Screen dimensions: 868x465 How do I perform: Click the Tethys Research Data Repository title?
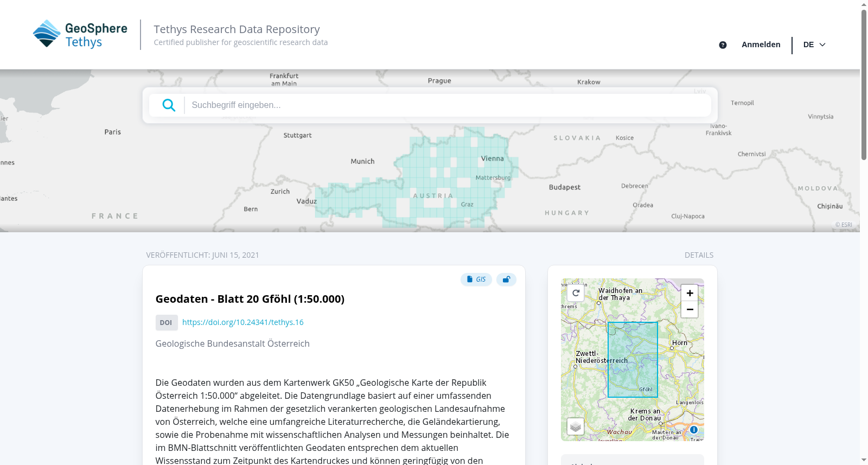[237, 29]
